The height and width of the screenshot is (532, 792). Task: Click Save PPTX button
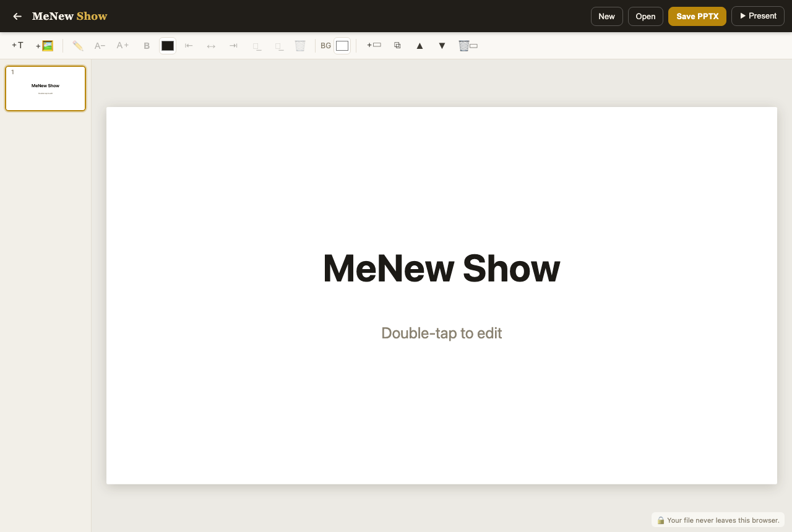pos(697,16)
